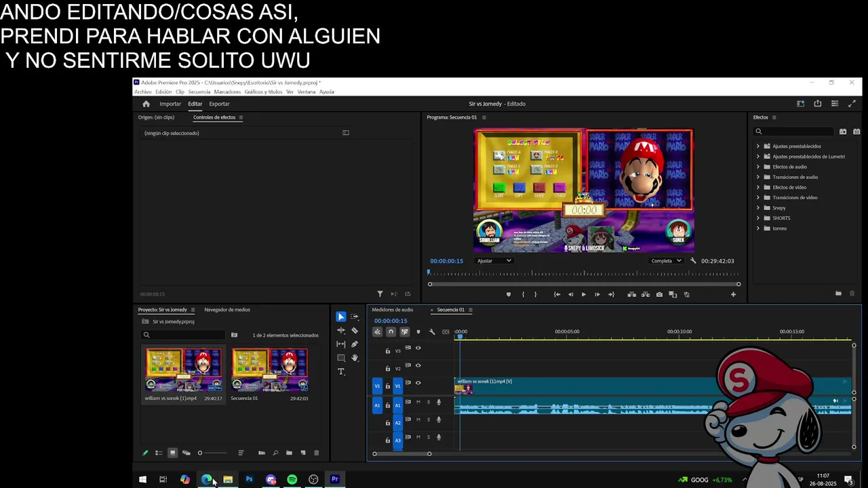
Task: Solo audio track A2
Action: (428, 420)
